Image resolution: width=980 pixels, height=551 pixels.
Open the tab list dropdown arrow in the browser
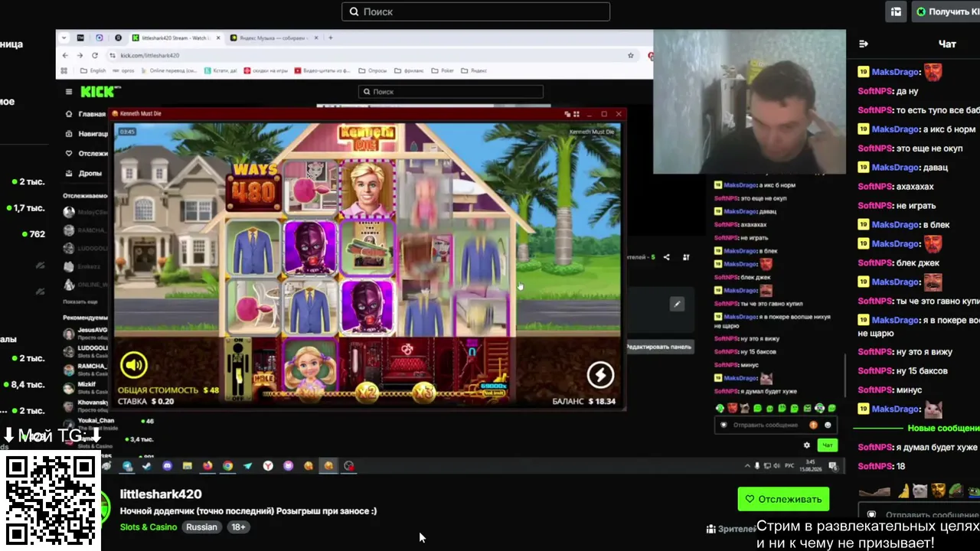pyautogui.click(x=64, y=37)
